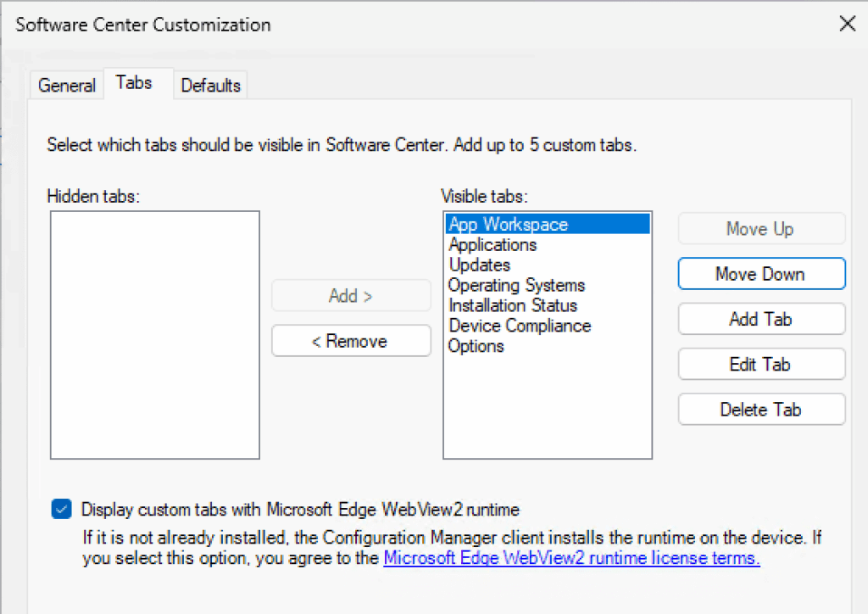Choose Updates in the Visible tabs list
The width and height of the screenshot is (868, 614).
tap(480, 265)
